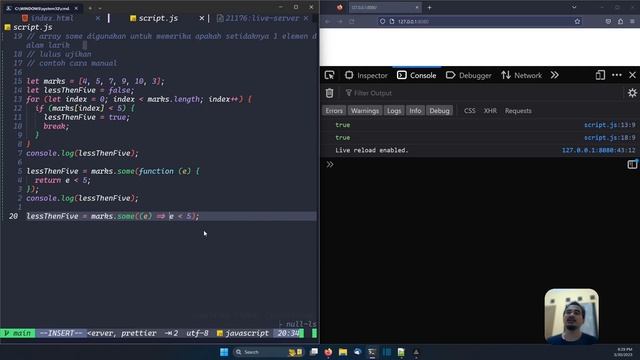This screenshot has width=640, height=360.
Task: Open script.js:18:9 source link
Action: click(609, 138)
